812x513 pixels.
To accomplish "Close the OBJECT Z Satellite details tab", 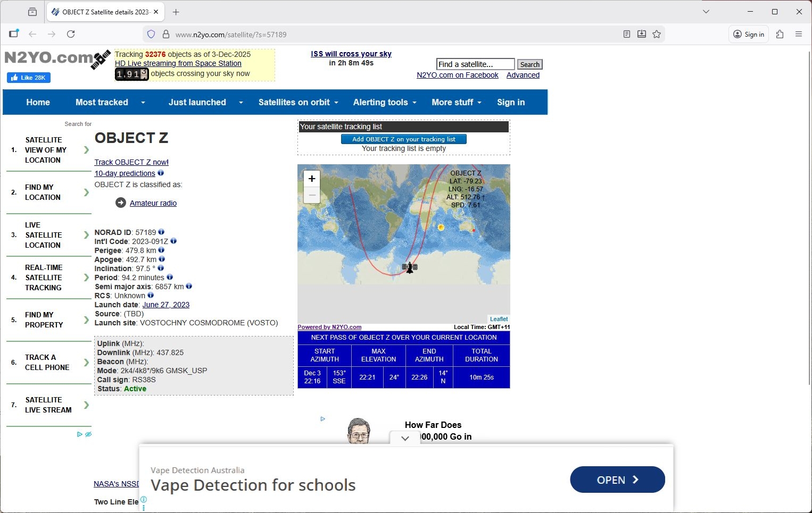I will 156,12.
